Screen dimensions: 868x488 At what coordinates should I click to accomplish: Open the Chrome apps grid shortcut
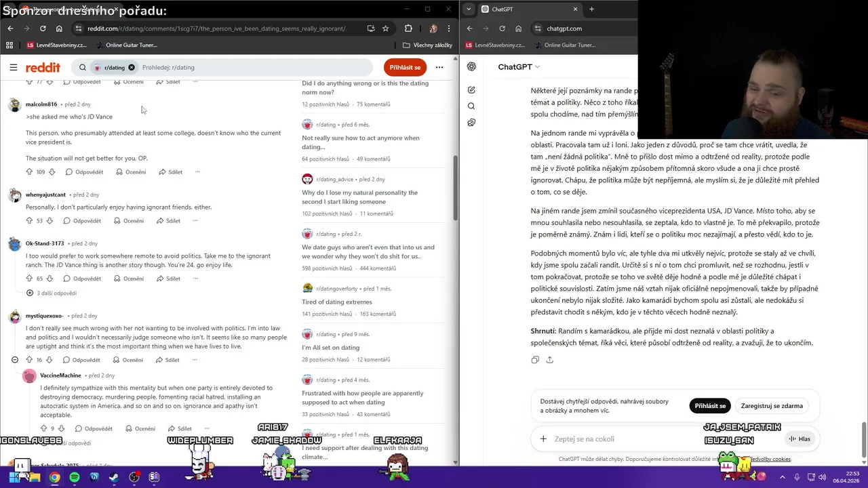pos(9,45)
